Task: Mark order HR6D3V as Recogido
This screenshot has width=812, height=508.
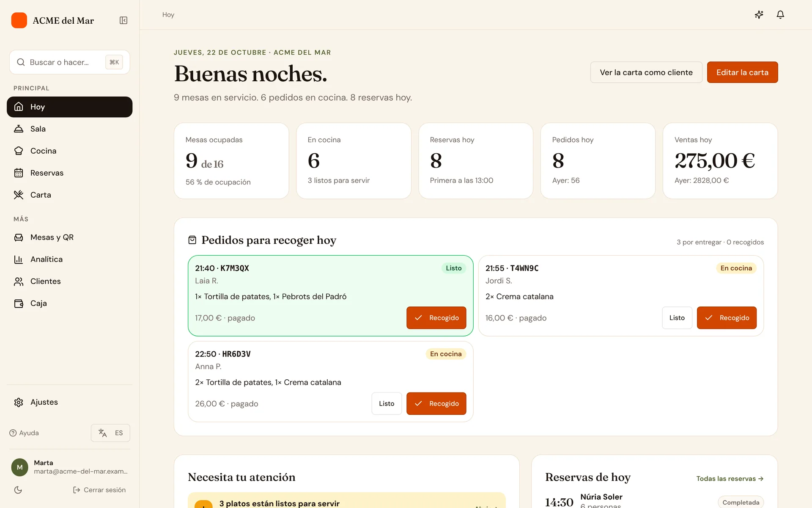Action: [436, 403]
